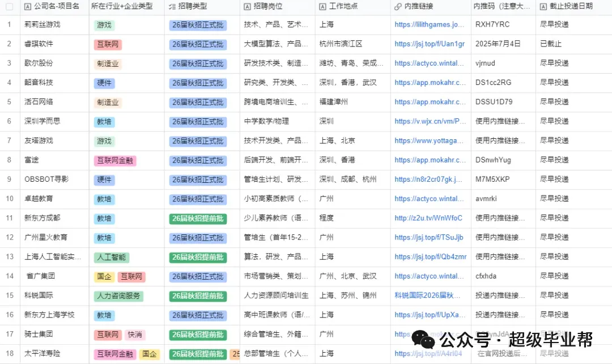Open the 招聘类型 dropdown for 莉莉丝游戏 row

tap(198, 24)
